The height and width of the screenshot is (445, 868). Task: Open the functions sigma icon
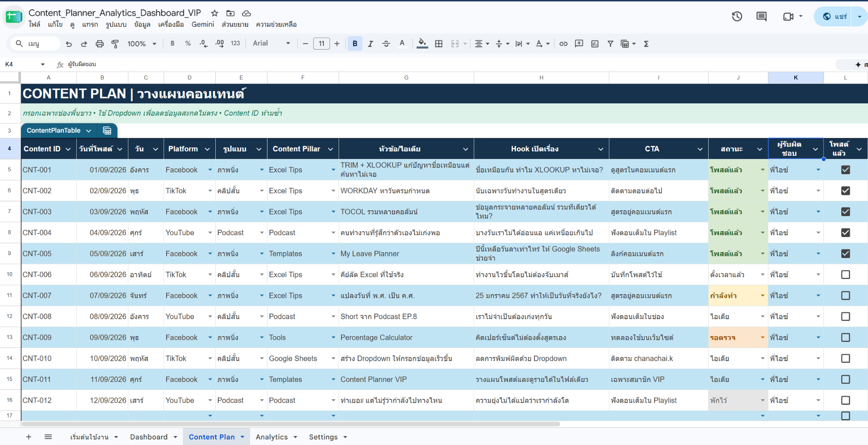click(x=646, y=44)
